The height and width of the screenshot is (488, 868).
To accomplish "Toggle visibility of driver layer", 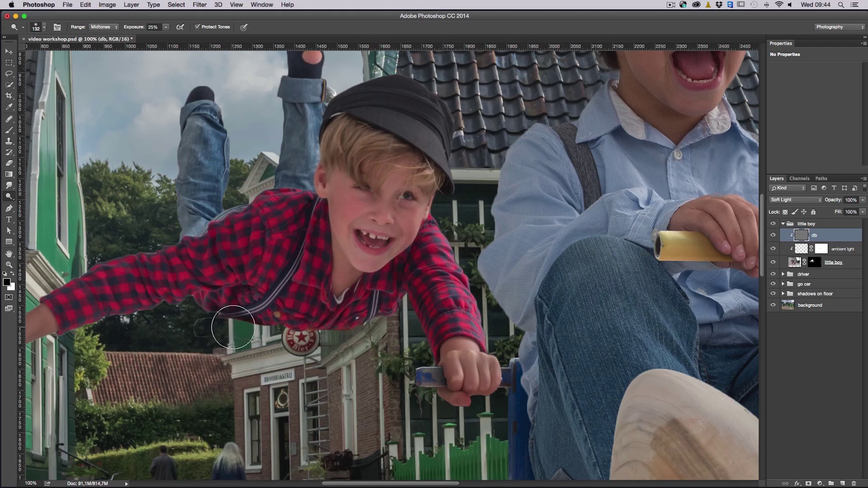I will point(774,273).
